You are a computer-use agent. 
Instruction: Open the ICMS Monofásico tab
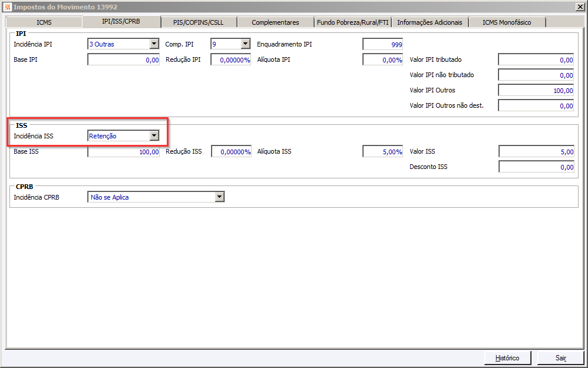coord(507,22)
